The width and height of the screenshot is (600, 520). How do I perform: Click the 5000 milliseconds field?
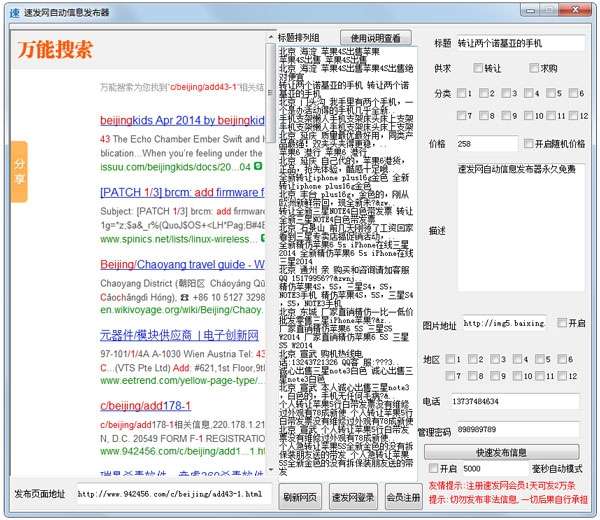[x=495, y=468]
